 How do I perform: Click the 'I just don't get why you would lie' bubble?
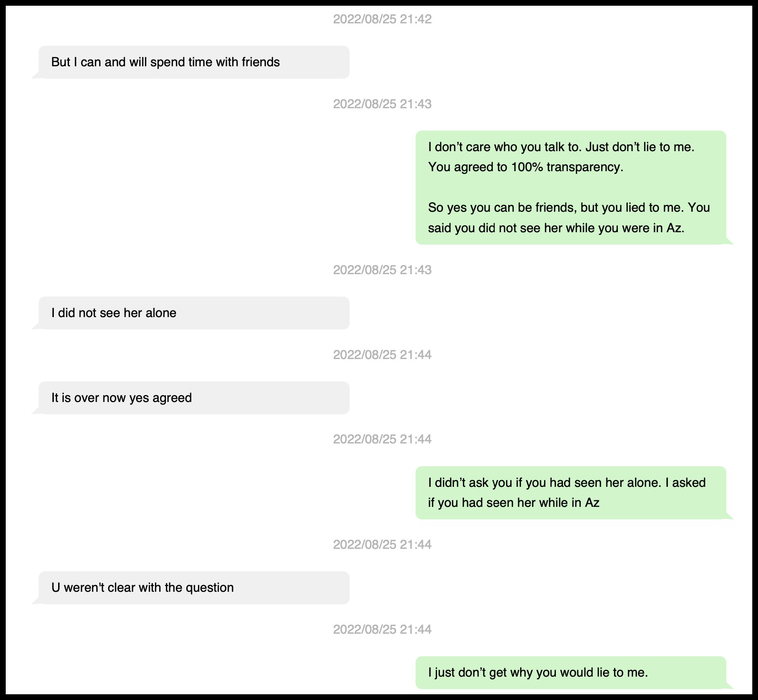click(x=570, y=673)
